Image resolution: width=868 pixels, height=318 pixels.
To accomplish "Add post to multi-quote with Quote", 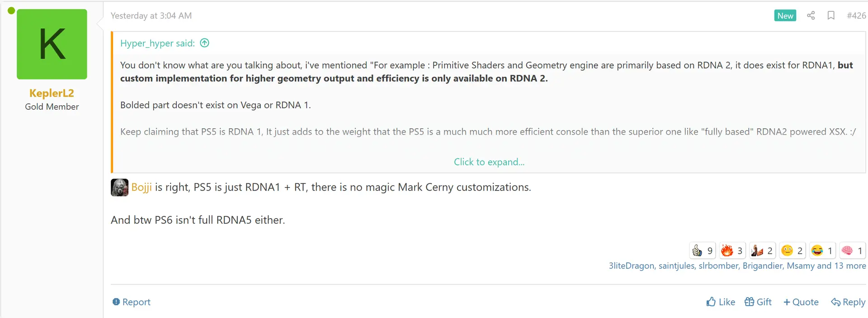I will pos(801,302).
